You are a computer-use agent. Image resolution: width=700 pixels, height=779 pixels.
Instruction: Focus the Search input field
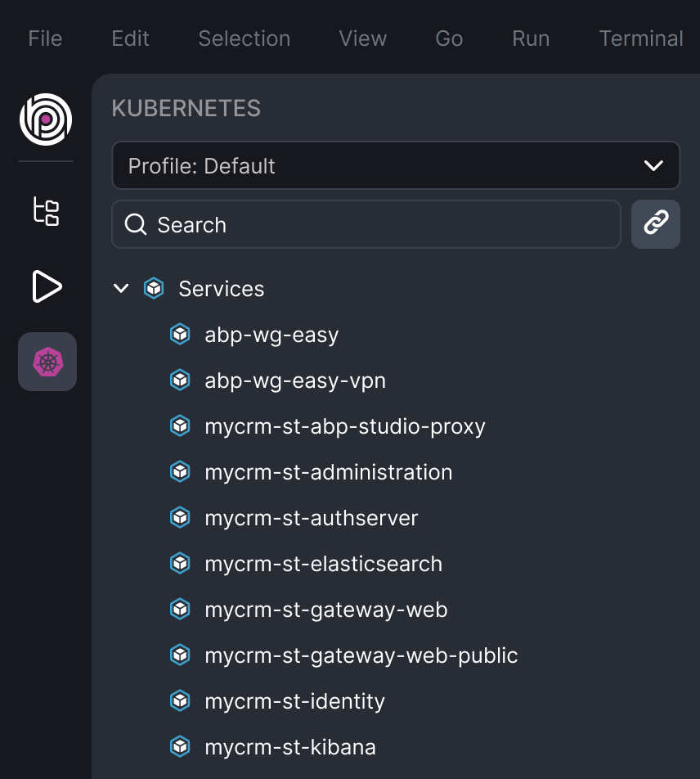366,224
